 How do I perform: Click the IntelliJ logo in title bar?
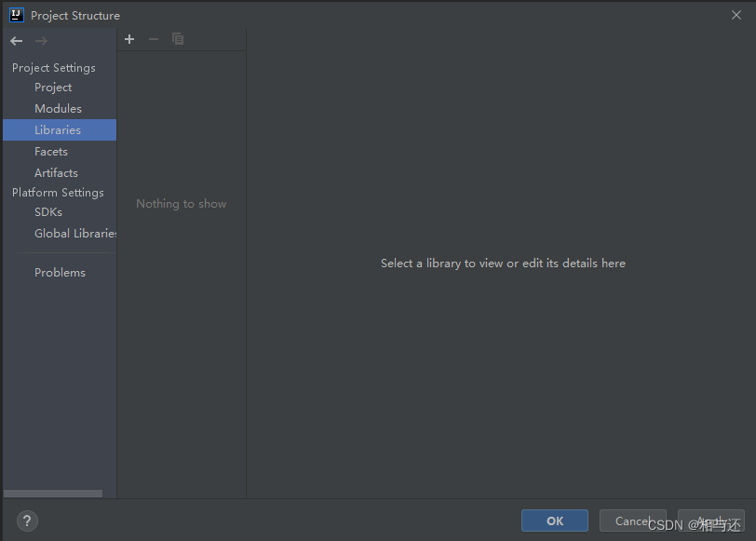[17, 15]
